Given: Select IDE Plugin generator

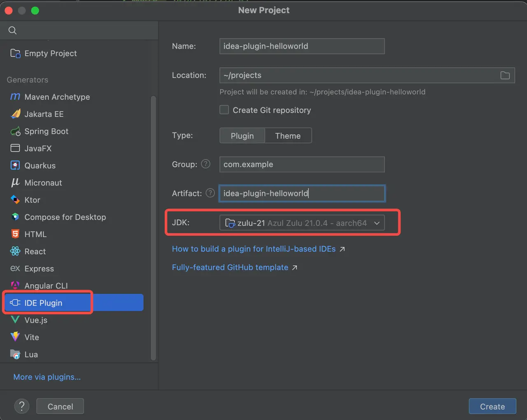Looking at the screenshot, I should pos(73,303).
